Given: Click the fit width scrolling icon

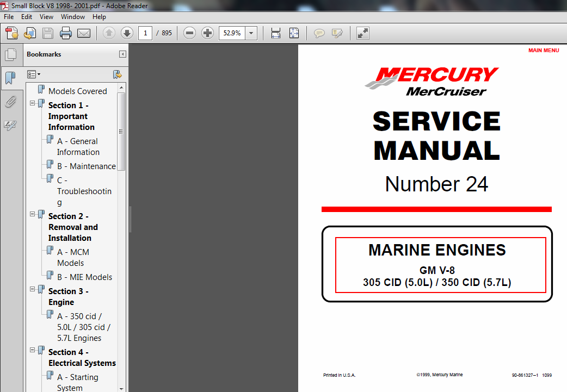Looking at the screenshot, I should [x=276, y=33].
